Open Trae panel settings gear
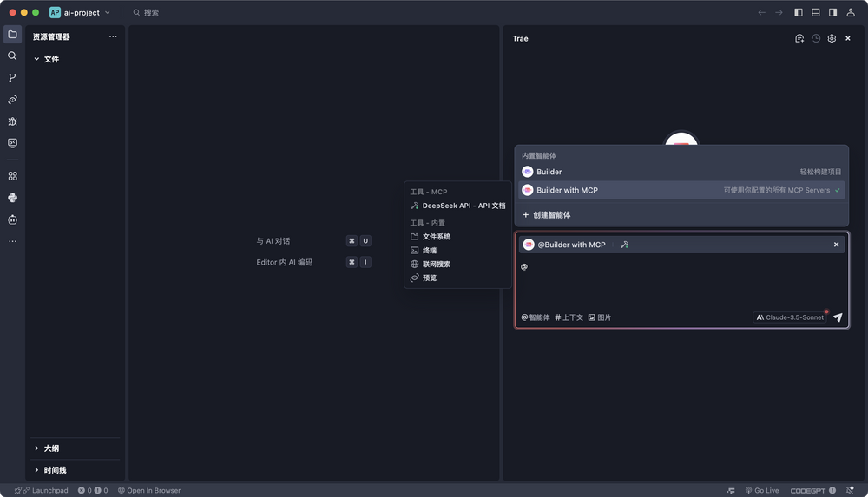The image size is (868, 497). click(832, 38)
